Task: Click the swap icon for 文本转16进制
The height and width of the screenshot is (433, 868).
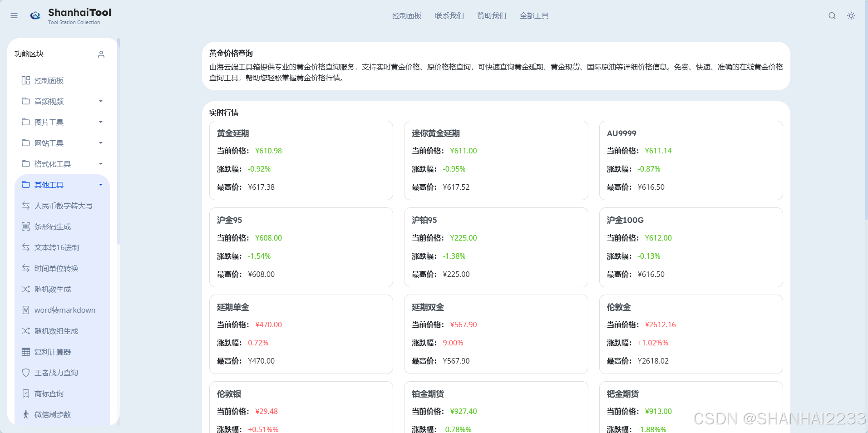Action: (26, 247)
